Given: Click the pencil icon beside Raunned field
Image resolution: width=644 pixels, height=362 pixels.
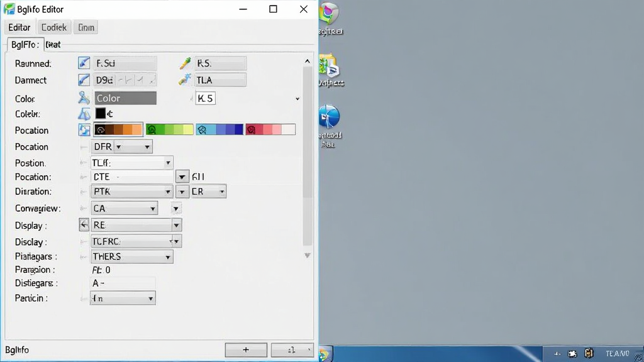Looking at the screenshot, I should [84, 63].
